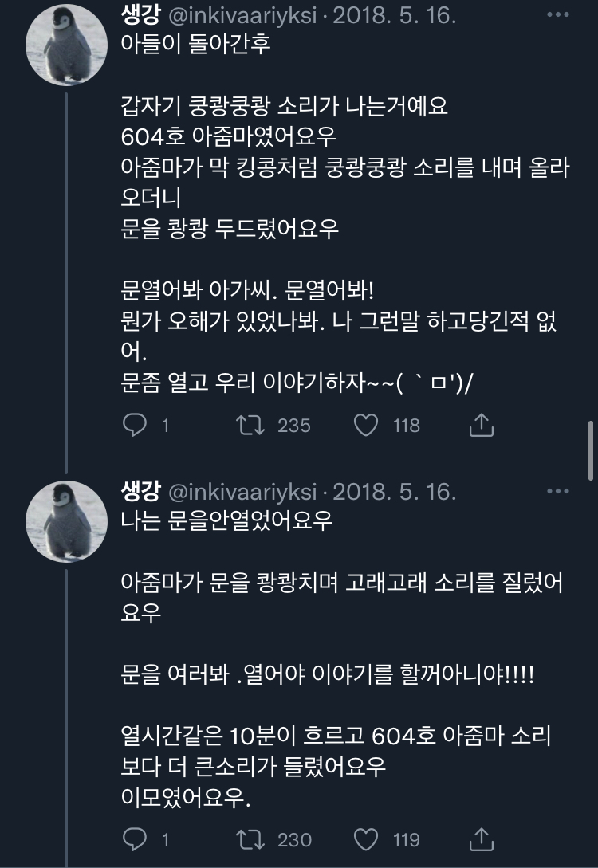Share the second tweet
This screenshot has height=868, width=598.
[x=482, y=839]
